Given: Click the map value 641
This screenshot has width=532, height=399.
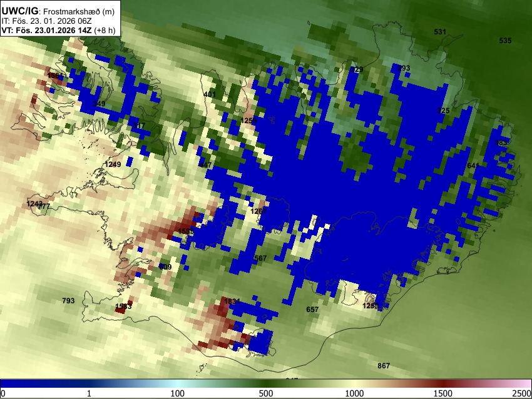Looking at the screenshot, I should 473,166.
